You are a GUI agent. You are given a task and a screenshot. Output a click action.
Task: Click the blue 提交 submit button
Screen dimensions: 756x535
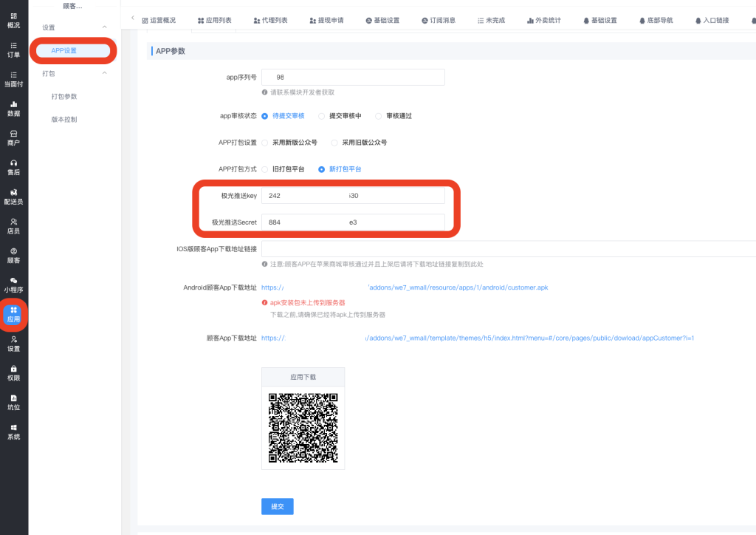click(277, 506)
